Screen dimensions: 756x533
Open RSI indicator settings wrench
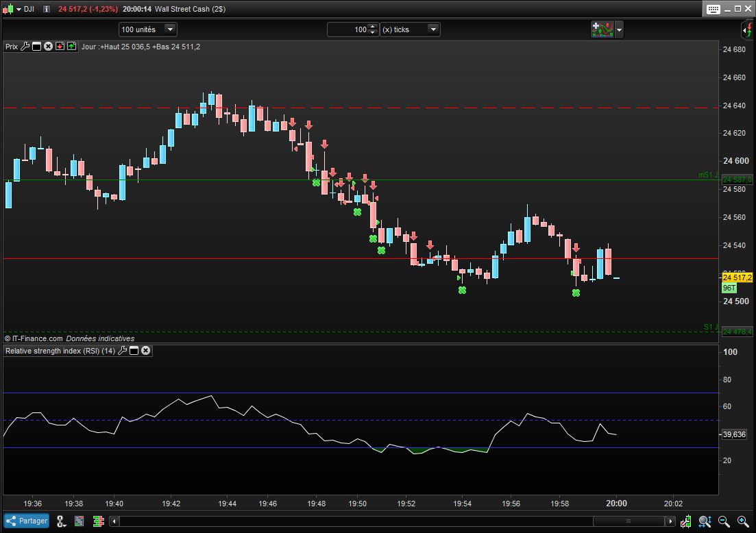coord(123,350)
